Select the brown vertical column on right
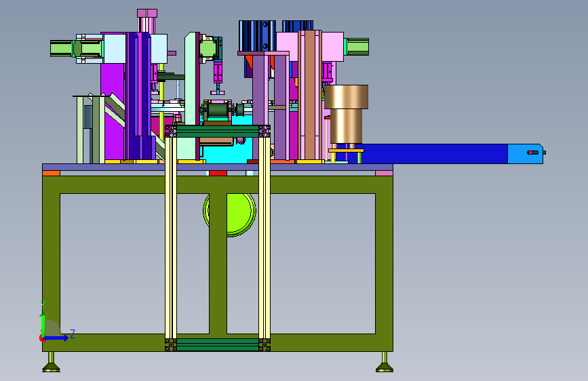The height and width of the screenshot is (381, 588). (x=310, y=95)
